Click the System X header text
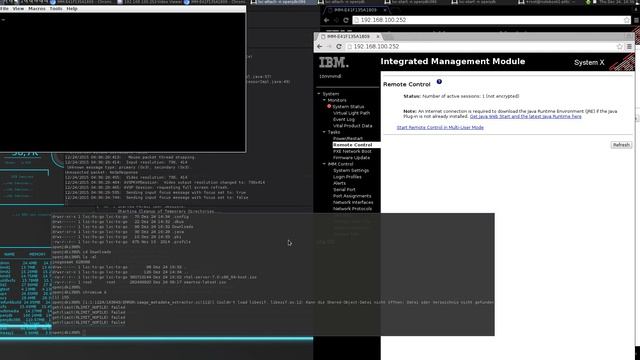 click(x=589, y=62)
